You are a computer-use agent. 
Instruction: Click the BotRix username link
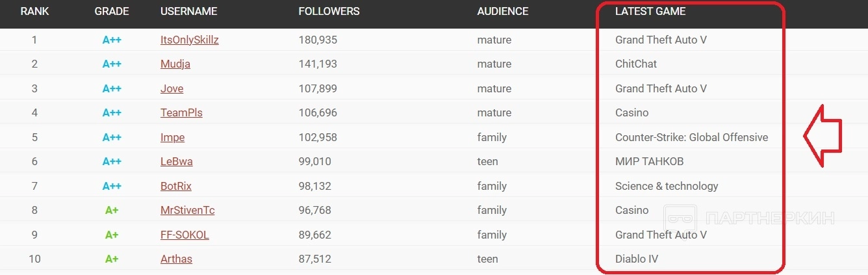[175, 186]
